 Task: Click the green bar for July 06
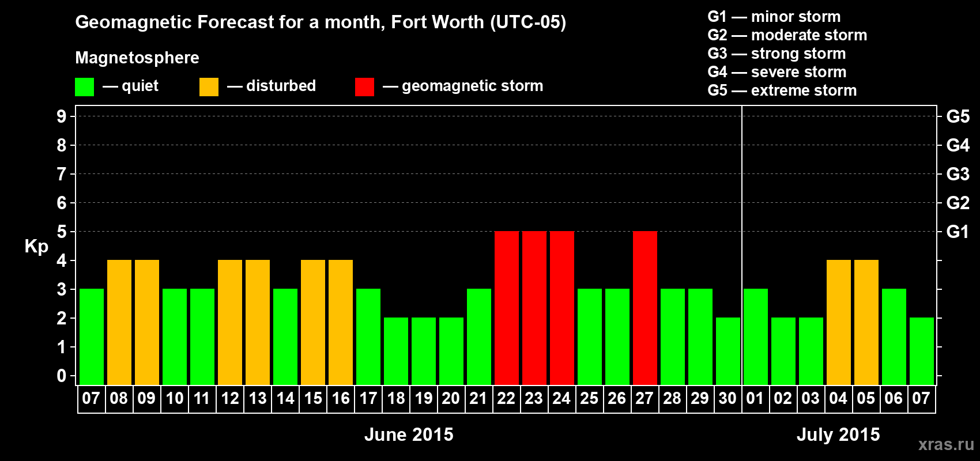tap(894, 337)
